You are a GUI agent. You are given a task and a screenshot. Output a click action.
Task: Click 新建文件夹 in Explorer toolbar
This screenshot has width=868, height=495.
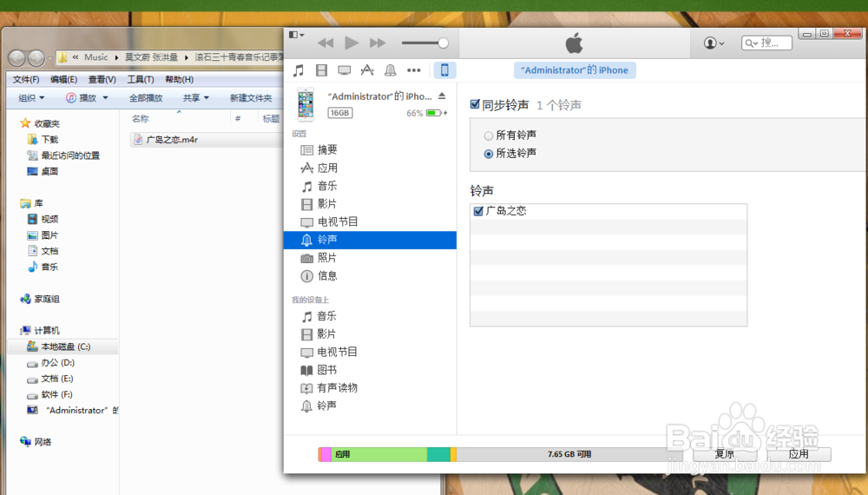(x=251, y=98)
